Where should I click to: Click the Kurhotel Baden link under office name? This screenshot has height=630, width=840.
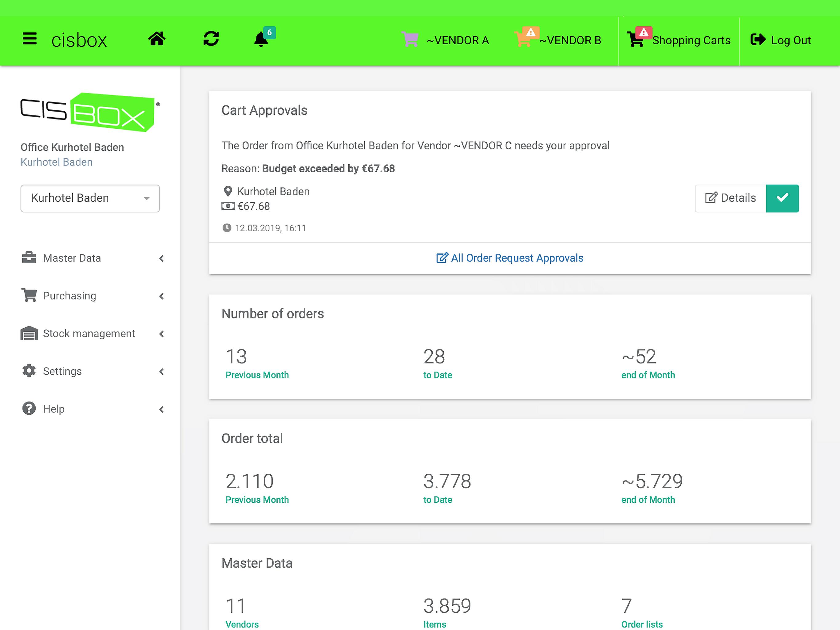click(x=57, y=162)
